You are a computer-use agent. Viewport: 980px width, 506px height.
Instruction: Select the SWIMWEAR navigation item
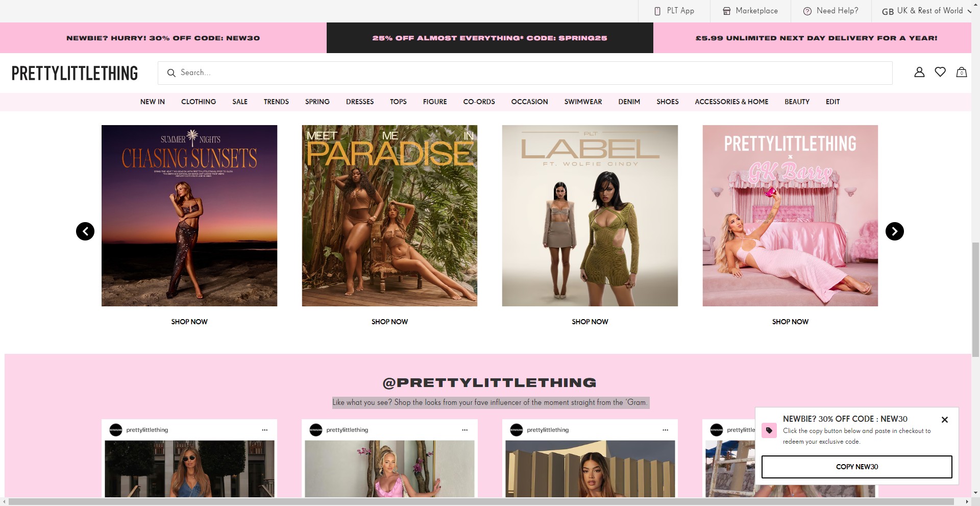(x=583, y=102)
